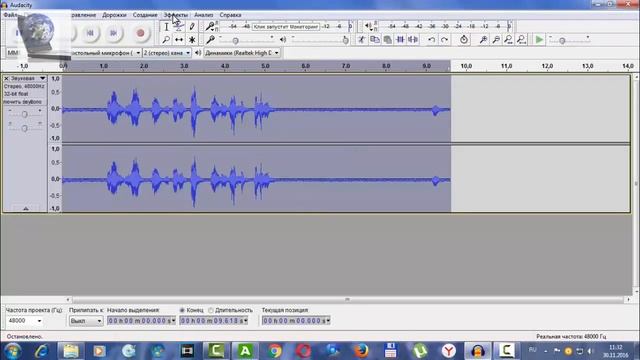Click the Copy icon
The image size is (640, 360).
[x=374, y=40]
